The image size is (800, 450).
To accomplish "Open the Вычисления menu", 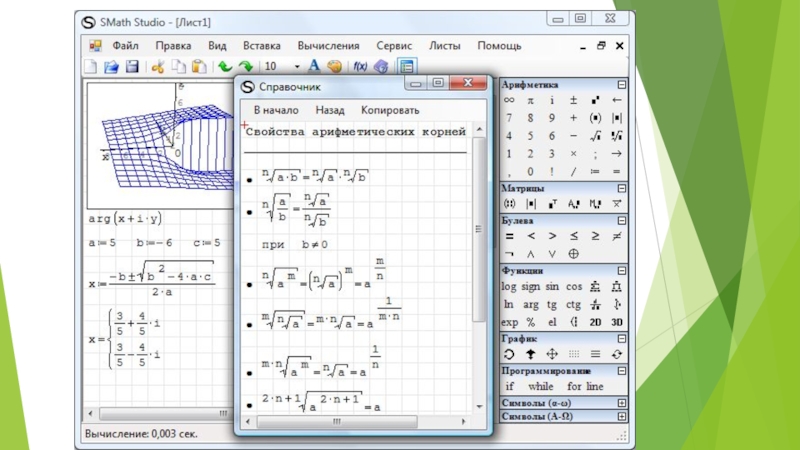I will click(329, 46).
